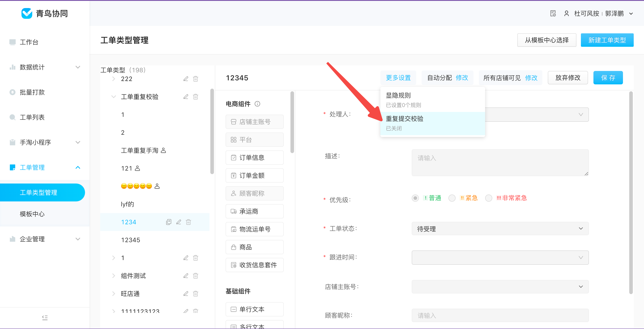Viewport: 644px width, 329px height.
Task: Delete the 1234 work order type
Action: click(188, 222)
